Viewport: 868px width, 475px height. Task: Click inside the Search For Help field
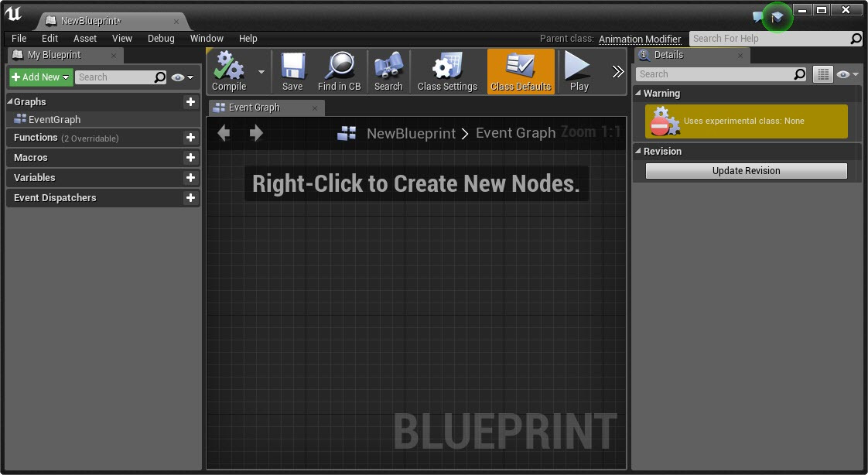[x=766, y=38]
